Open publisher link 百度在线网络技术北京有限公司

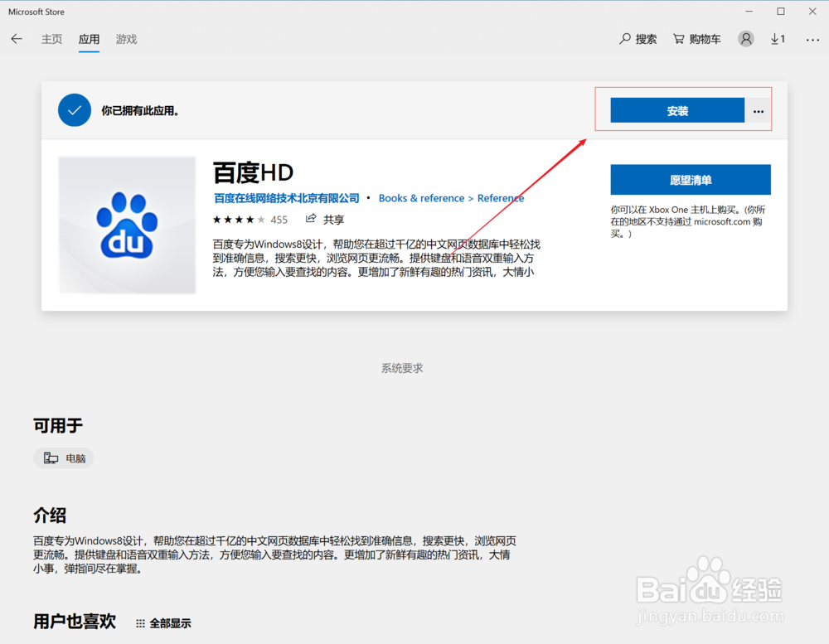point(287,198)
